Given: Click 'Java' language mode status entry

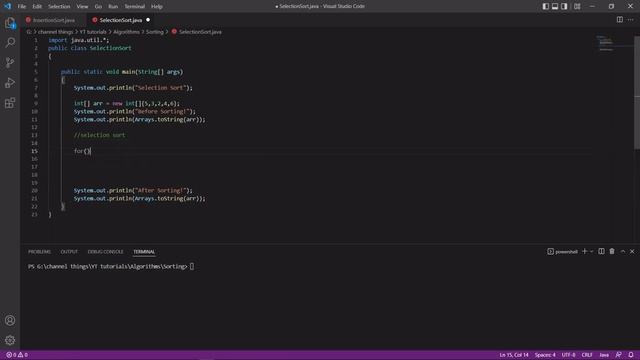Looking at the screenshot, I should (604, 355).
